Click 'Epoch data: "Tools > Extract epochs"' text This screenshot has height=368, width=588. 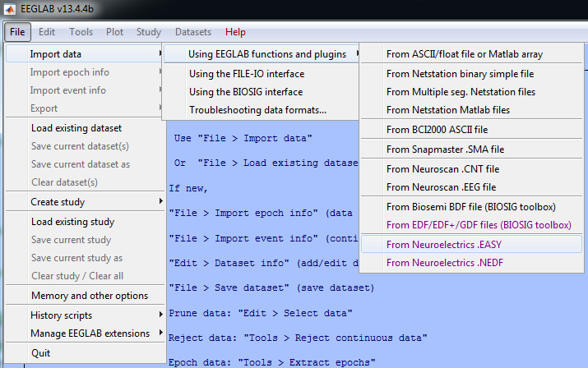(272, 362)
